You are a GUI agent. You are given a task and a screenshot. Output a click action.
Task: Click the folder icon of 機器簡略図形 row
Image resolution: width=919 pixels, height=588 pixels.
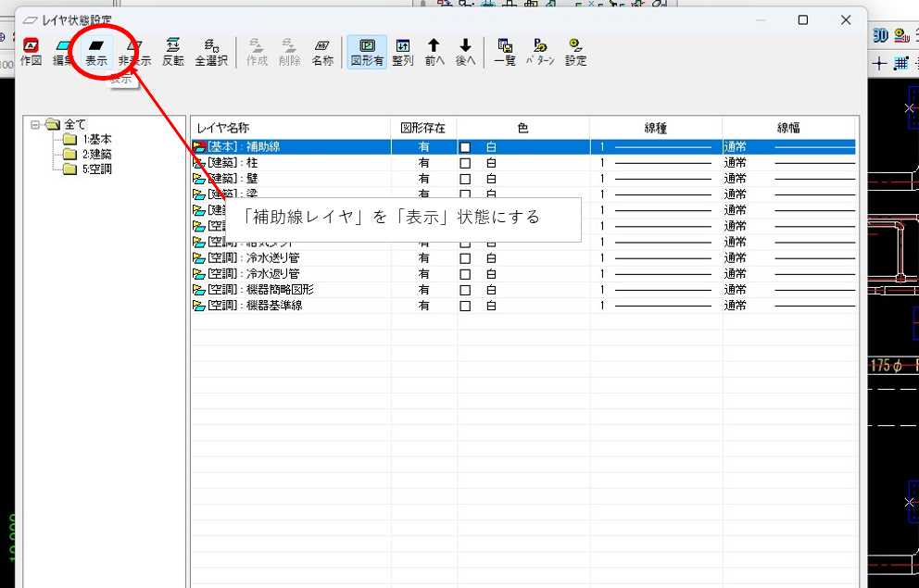199,289
